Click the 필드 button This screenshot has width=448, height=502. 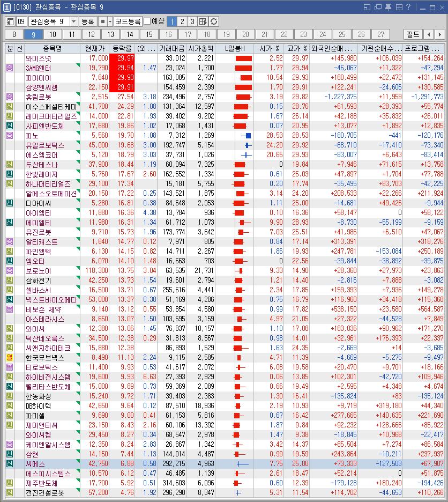413,34
